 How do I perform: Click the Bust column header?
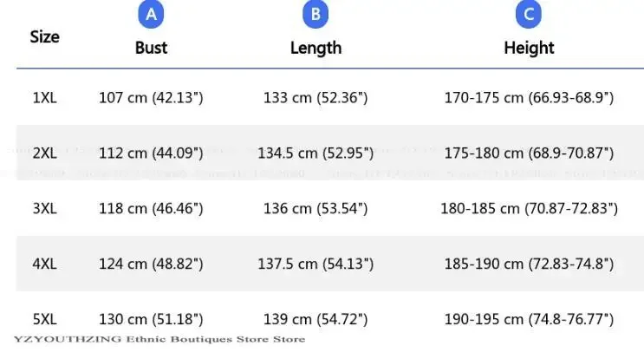point(151,48)
